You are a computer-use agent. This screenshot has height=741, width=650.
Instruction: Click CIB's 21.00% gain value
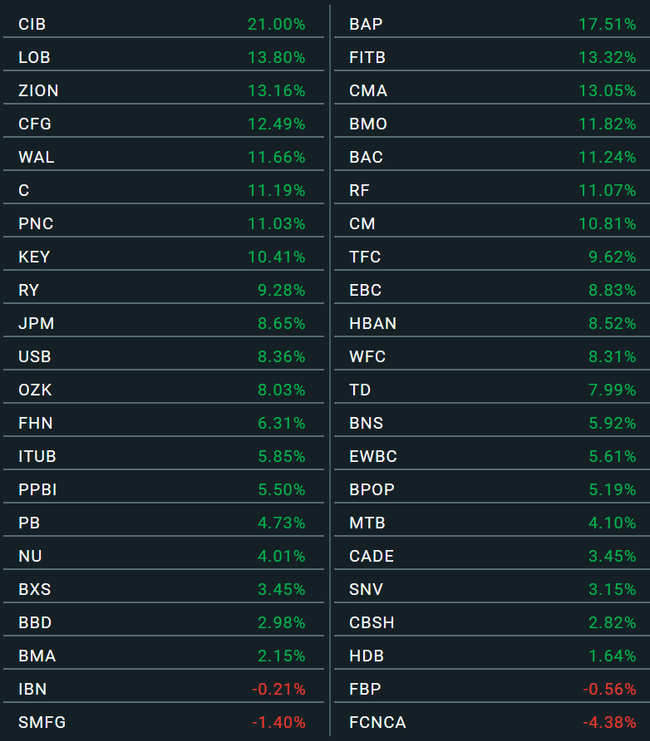[276, 24]
